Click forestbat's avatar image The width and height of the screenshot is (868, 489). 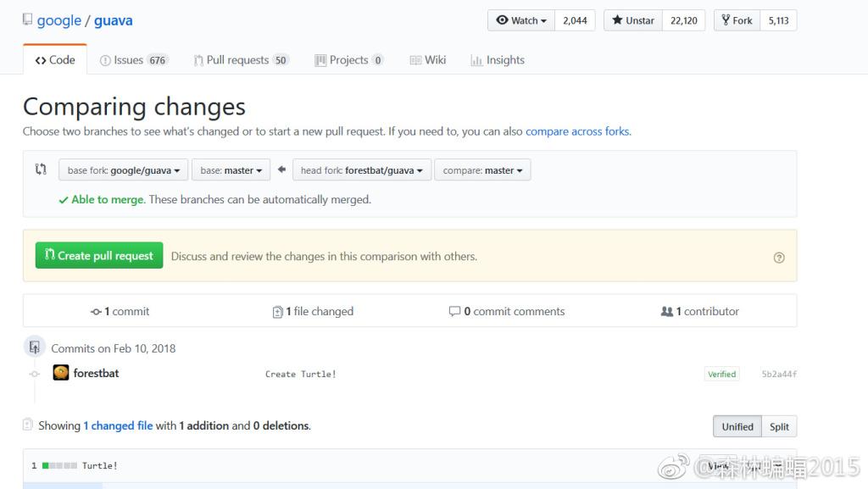pos(61,373)
